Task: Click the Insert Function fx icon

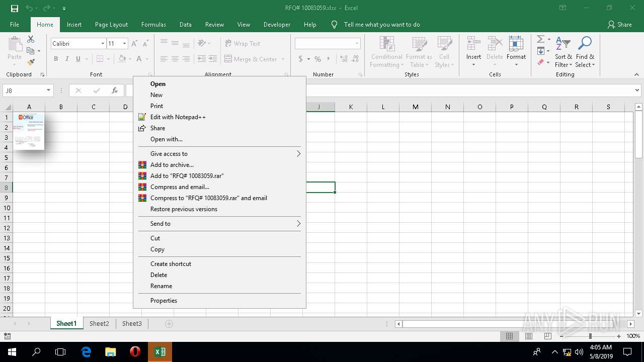Action: 115,90
